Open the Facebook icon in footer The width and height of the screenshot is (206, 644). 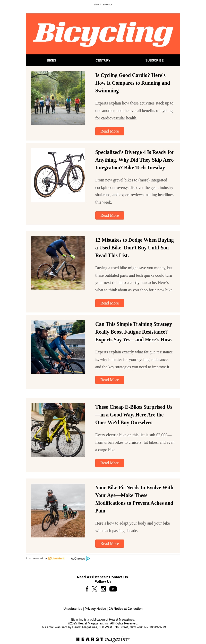point(87,589)
